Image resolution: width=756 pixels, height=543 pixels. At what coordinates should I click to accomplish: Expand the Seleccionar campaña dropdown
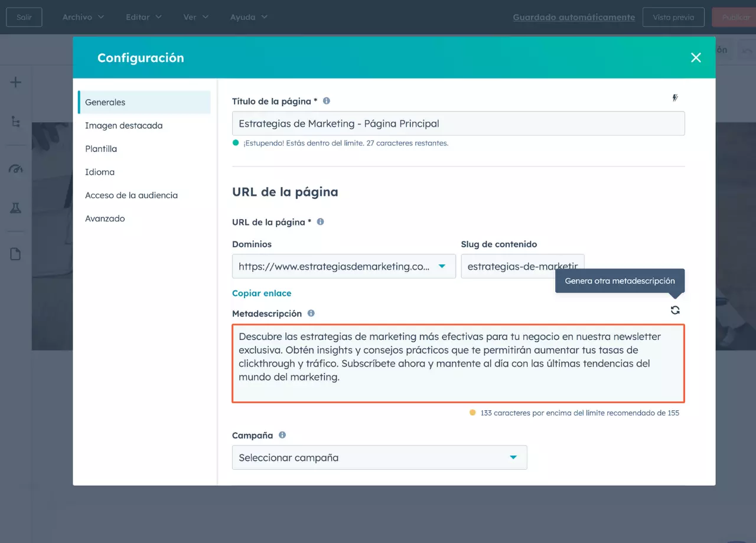point(379,457)
